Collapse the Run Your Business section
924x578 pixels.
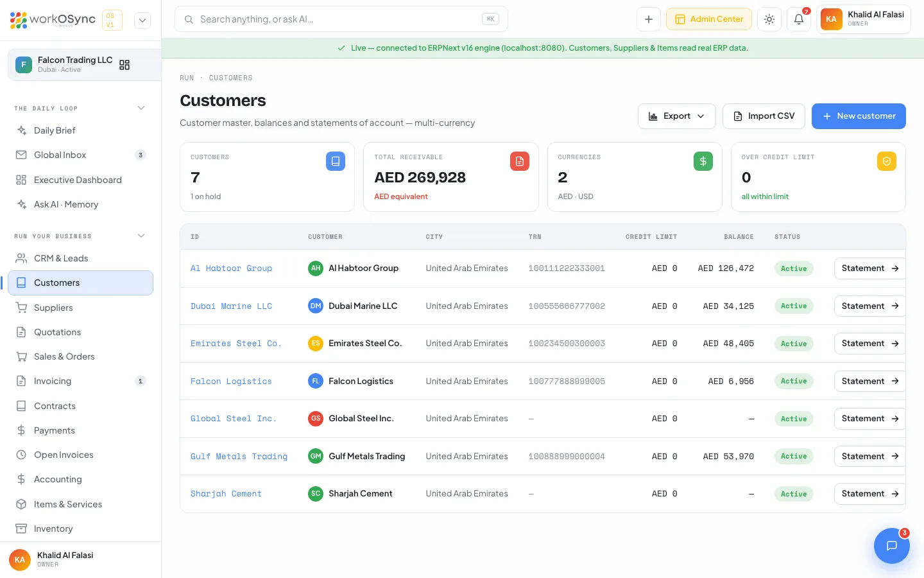coord(141,236)
